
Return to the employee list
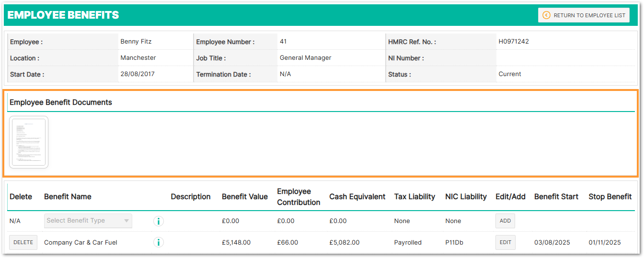click(x=584, y=15)
